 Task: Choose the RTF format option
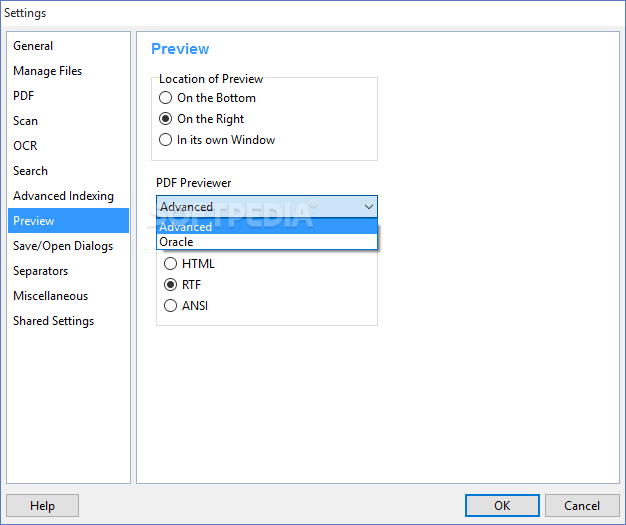(x=170, y=285)
